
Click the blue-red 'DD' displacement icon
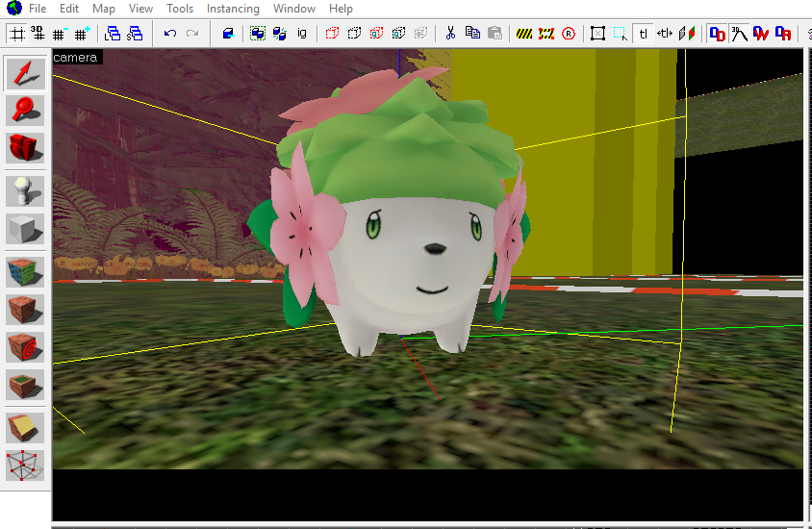717,34
